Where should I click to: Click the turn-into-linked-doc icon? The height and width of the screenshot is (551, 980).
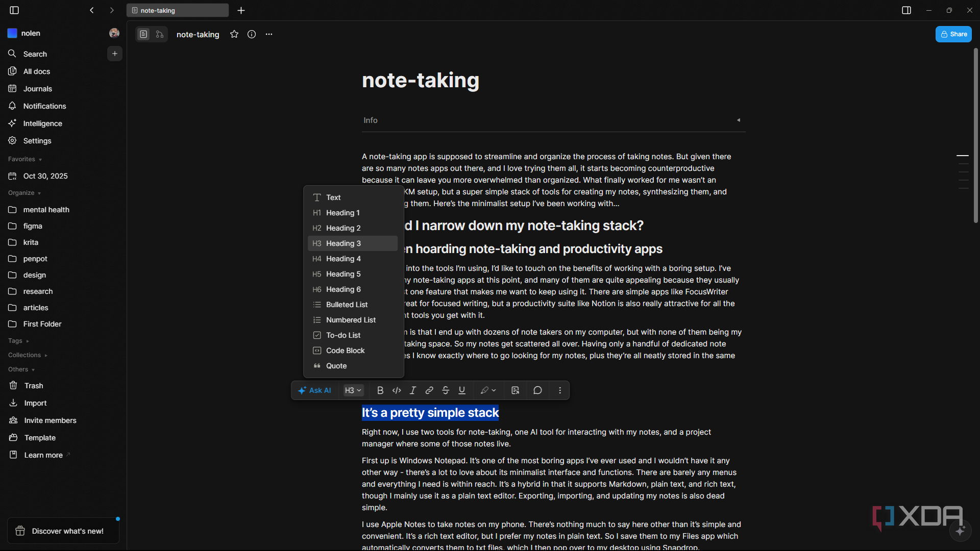coord(515,390)
